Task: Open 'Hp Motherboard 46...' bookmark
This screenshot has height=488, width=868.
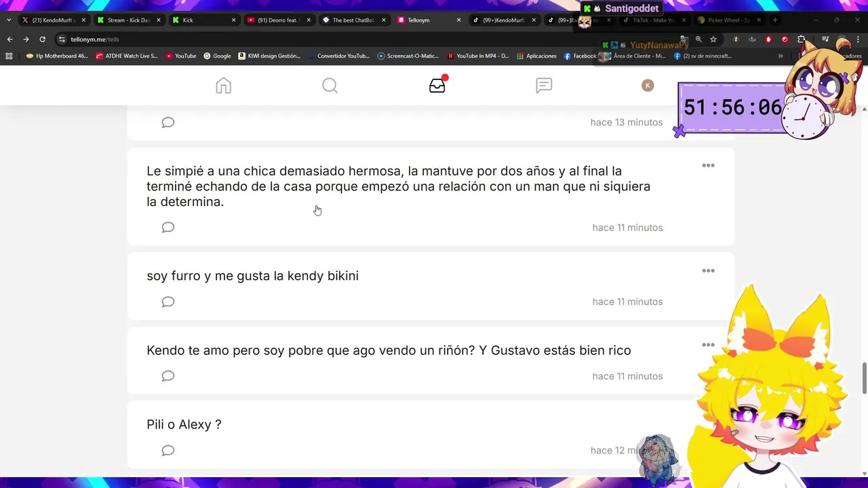Action: point(57,56)
